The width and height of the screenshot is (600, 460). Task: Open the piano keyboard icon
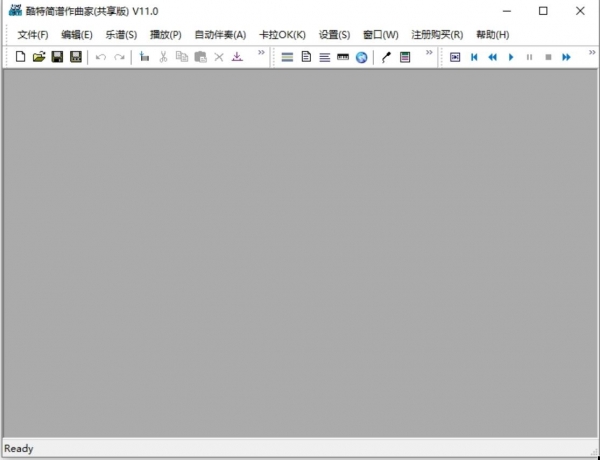tap(343, 57)
